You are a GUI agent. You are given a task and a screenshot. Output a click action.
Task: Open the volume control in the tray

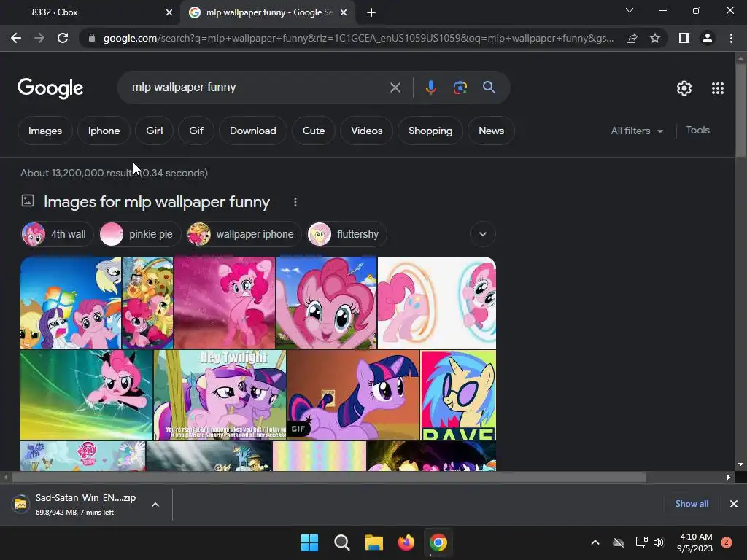[x=659, y=542]
